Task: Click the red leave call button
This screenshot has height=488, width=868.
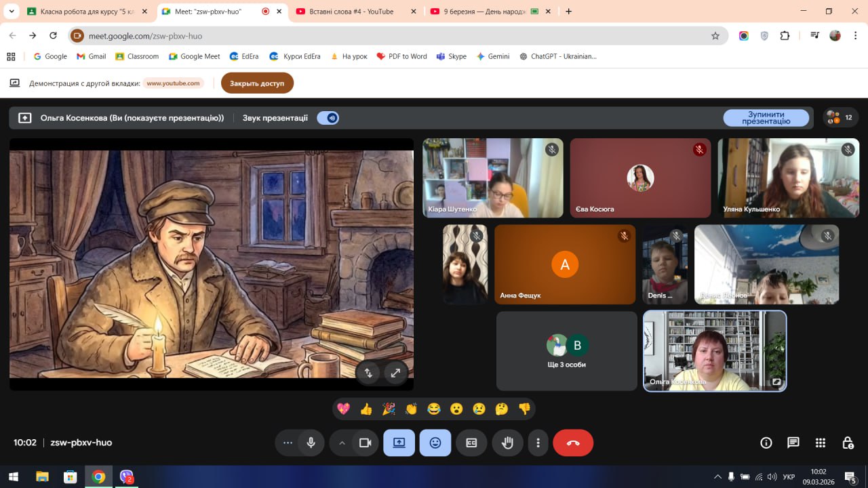Action: [x=573, y=443]
